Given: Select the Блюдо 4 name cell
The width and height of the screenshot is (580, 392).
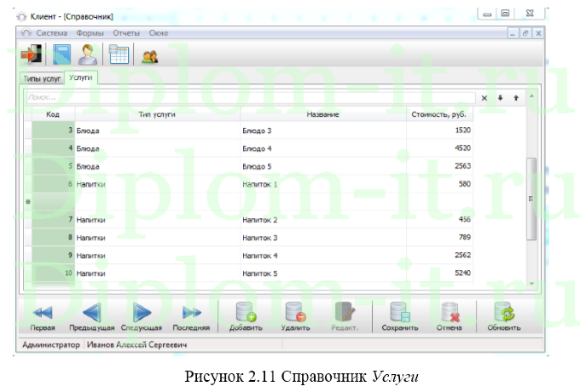Looking at the screenshot, I should pyautogui.click(x=323, y=148).
